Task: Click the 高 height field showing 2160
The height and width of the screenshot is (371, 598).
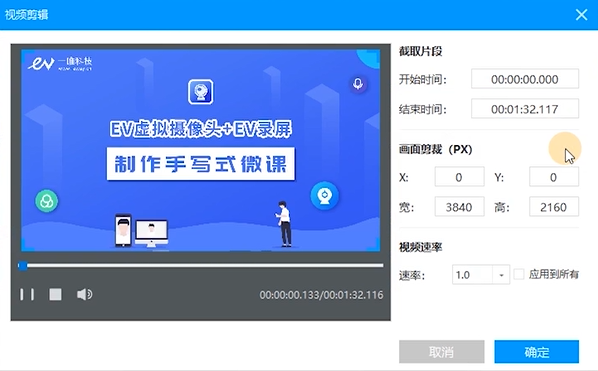Action: tap(554, 207)
